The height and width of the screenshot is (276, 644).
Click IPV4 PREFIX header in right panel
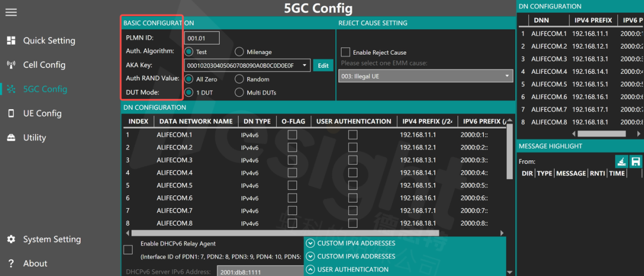click(x=593, y=20)
